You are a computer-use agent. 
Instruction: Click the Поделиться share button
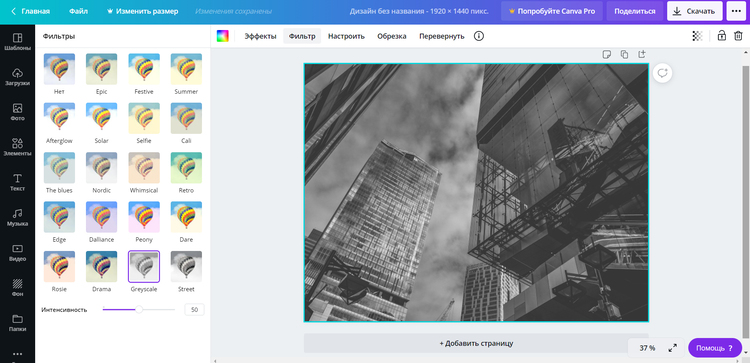coord(635,11)
